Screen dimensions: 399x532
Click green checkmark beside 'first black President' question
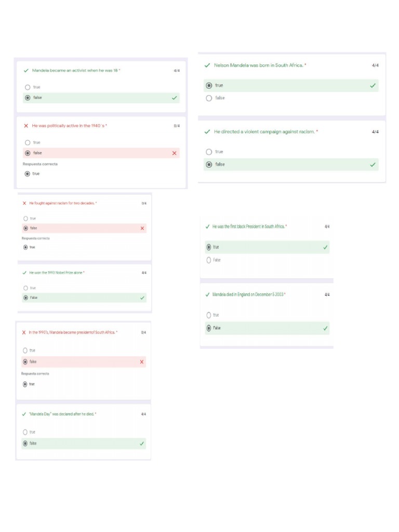click(x=207, y=227)
